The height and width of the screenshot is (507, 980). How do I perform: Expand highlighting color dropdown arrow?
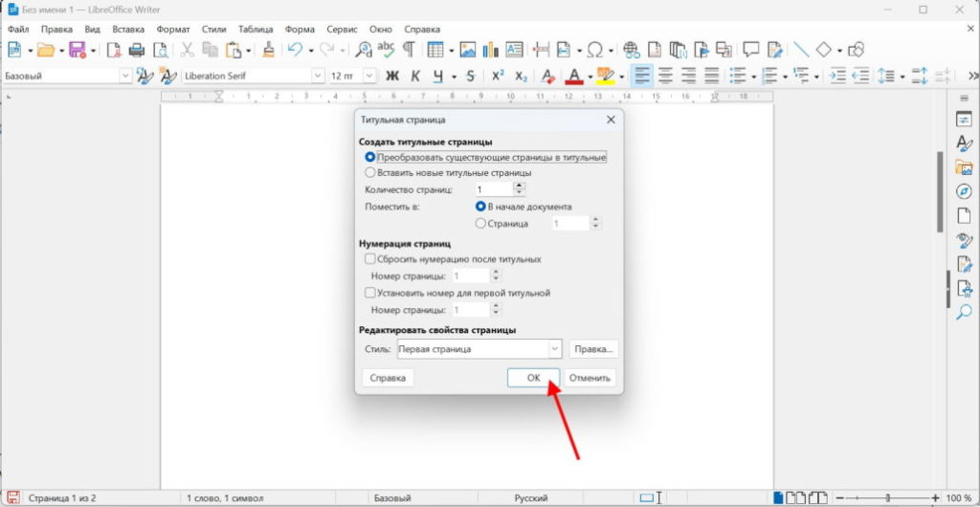pyautogui.click(x=621, y=77)
